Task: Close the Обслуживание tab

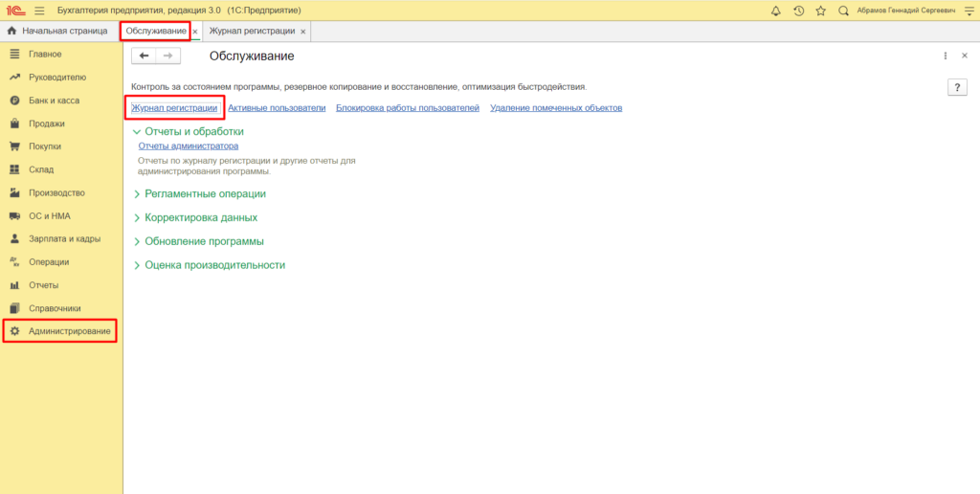Action: 195,32
